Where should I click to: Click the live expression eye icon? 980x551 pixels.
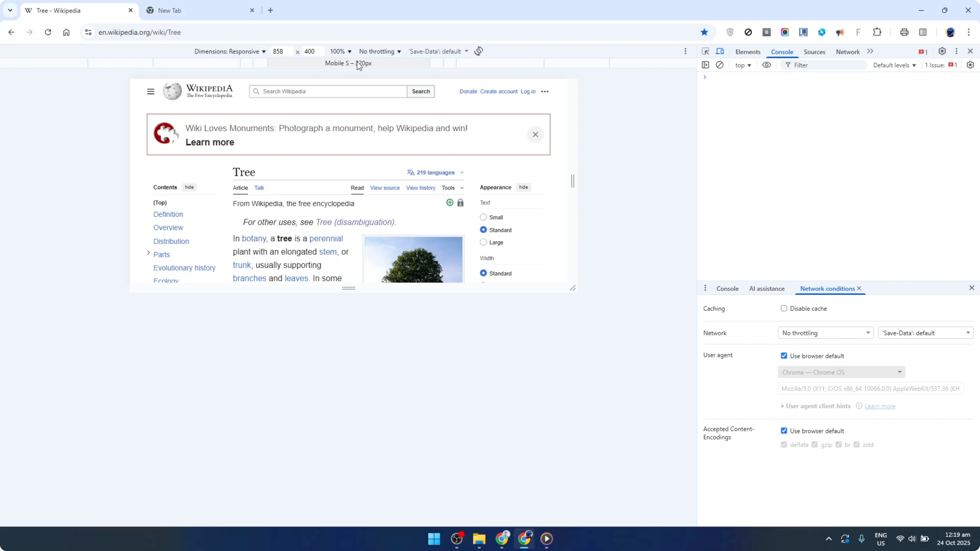(x=767, y=65)
